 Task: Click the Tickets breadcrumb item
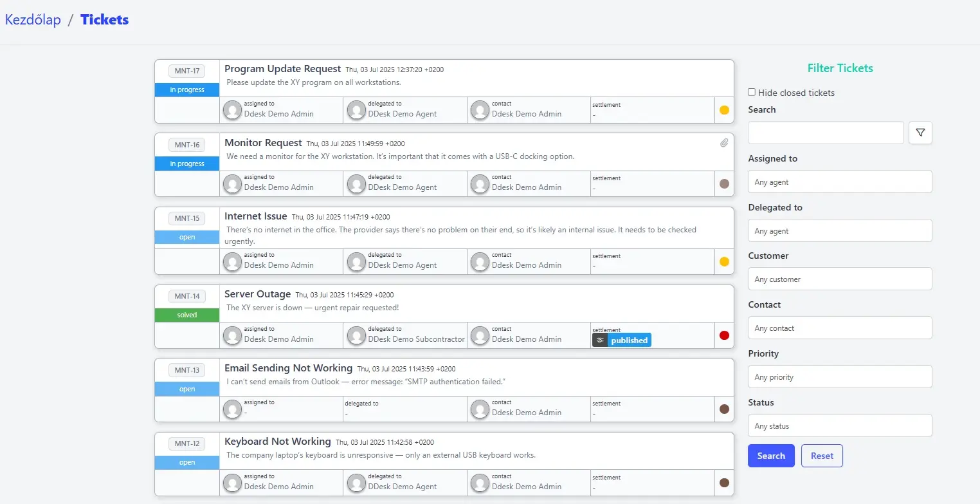click(x=104, y=20)
